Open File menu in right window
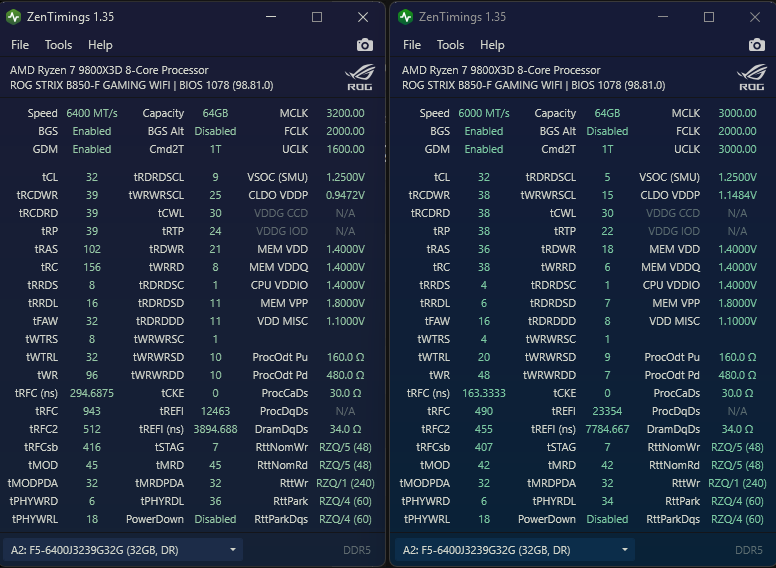The height and width of the screenshot is (568, 776). tap(412, 45)
